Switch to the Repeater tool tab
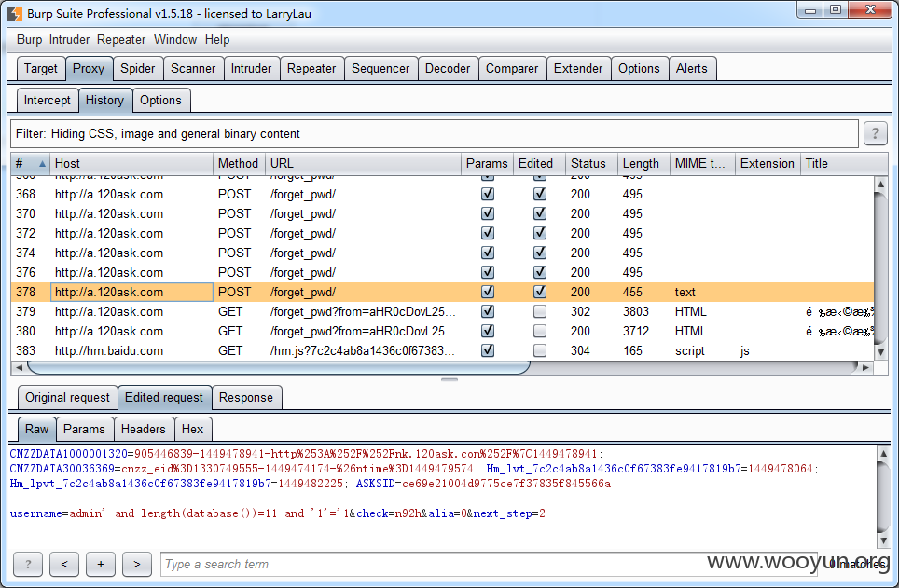The height and width of the screenshot is (588, 899). (311, 69)
